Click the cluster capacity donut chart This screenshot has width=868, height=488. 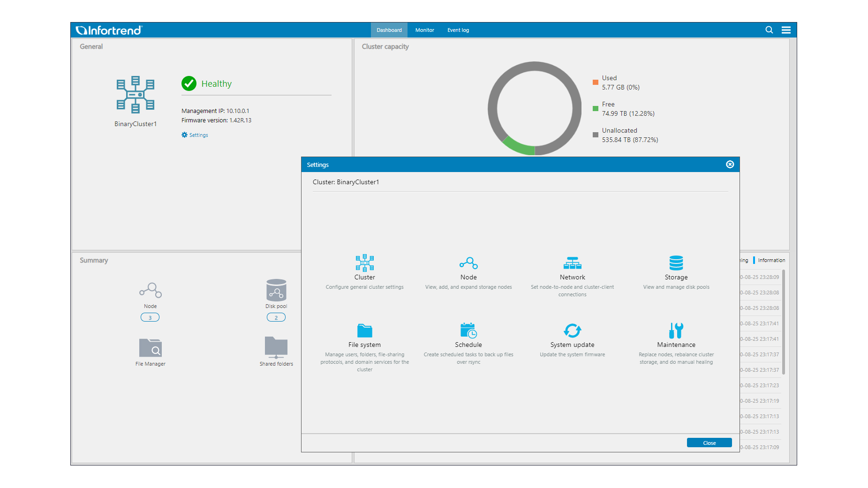(x=535, y=108)
